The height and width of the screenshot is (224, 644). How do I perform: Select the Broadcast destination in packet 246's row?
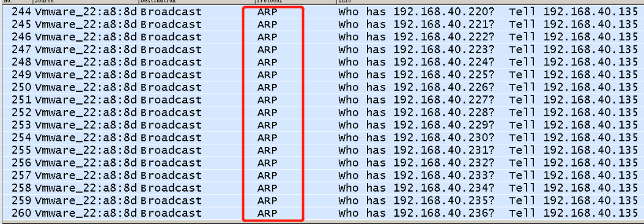[x=171, y=37]
